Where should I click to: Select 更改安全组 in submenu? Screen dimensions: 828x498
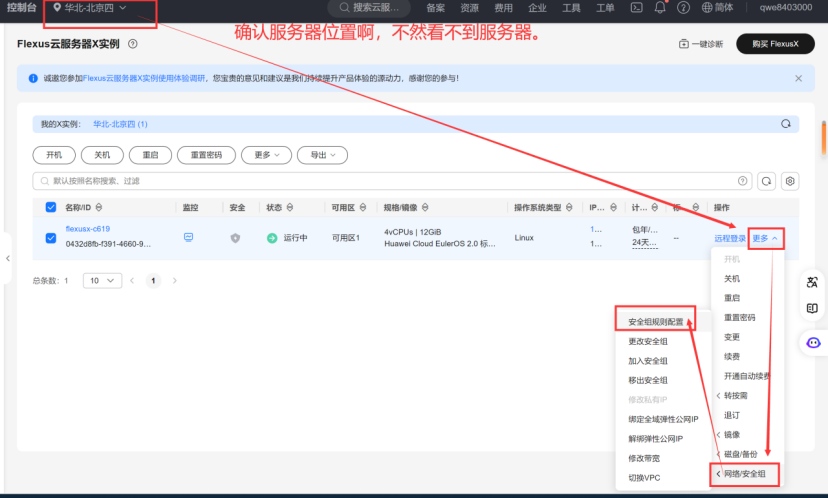648,342
